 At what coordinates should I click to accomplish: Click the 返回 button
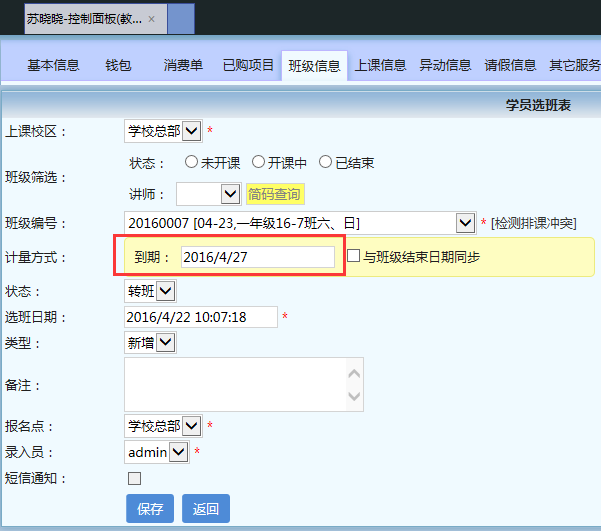(x=206, y=507)
